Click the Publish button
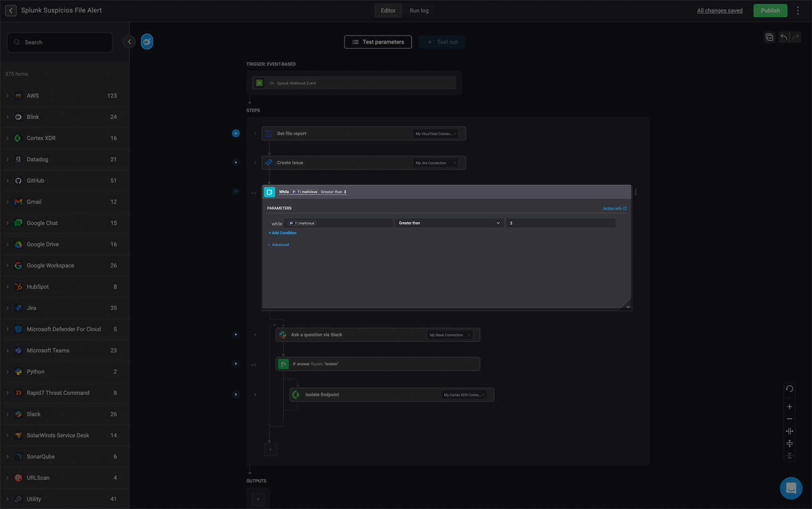The width and height of the screenshot is (812, 509). tap(770, 10)
